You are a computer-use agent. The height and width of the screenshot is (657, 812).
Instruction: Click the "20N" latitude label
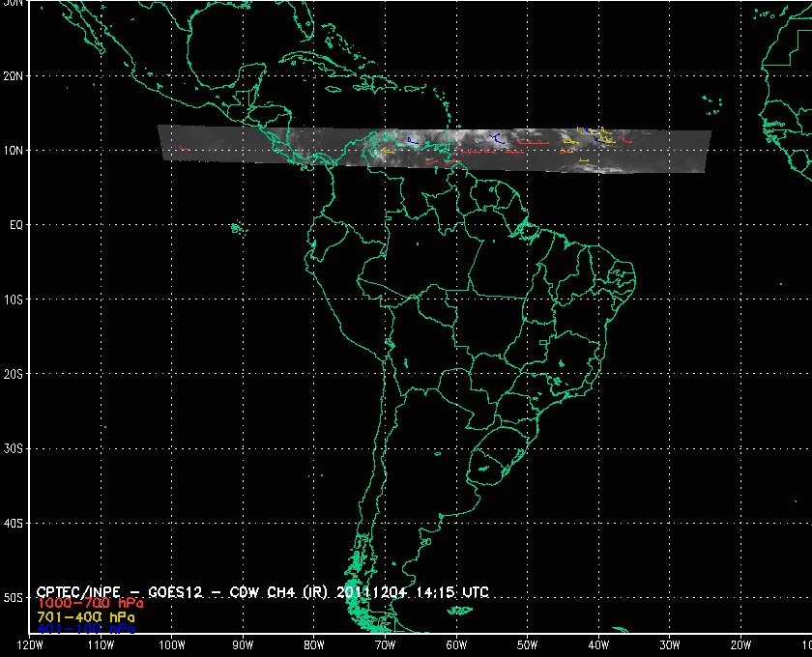tap(13, 76)
